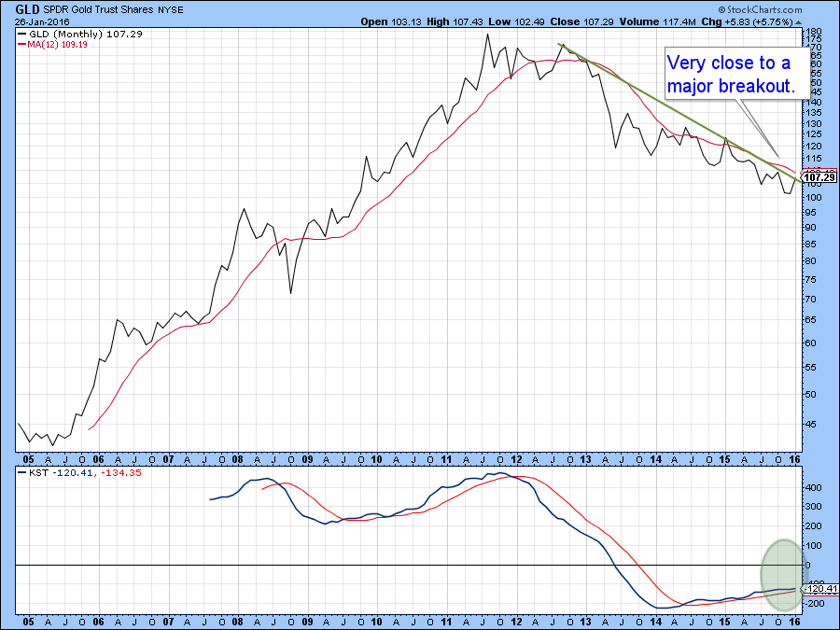Click the -200 label on KST axis

813,603
